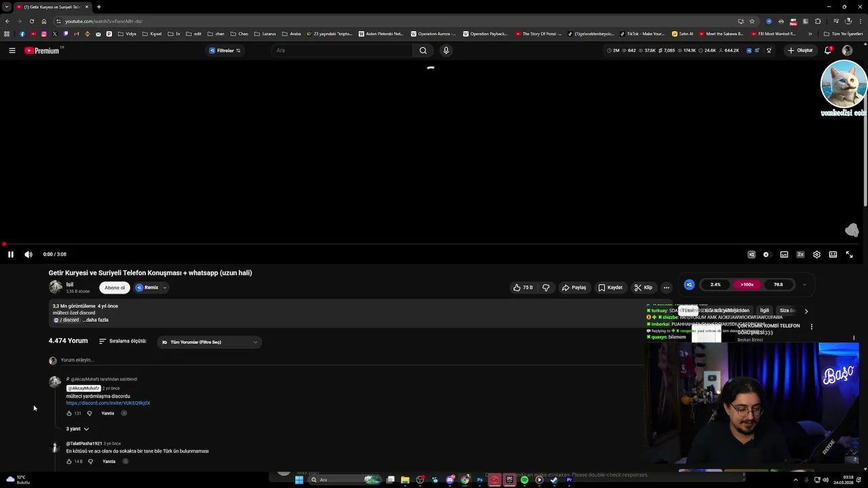Select the İlgili chip in sidebar
The width and height of the screenshot is (868, 488).
click(x=764, y=310)
